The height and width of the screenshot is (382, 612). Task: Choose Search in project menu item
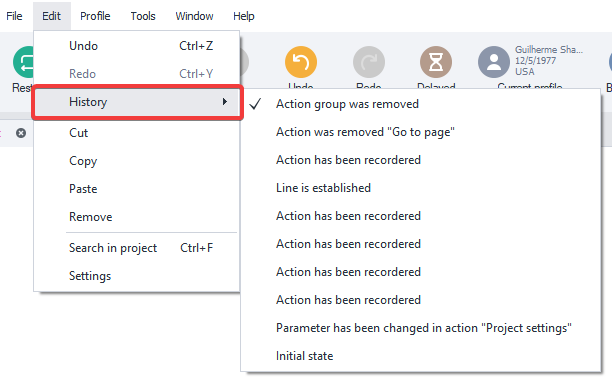[137, 248]
